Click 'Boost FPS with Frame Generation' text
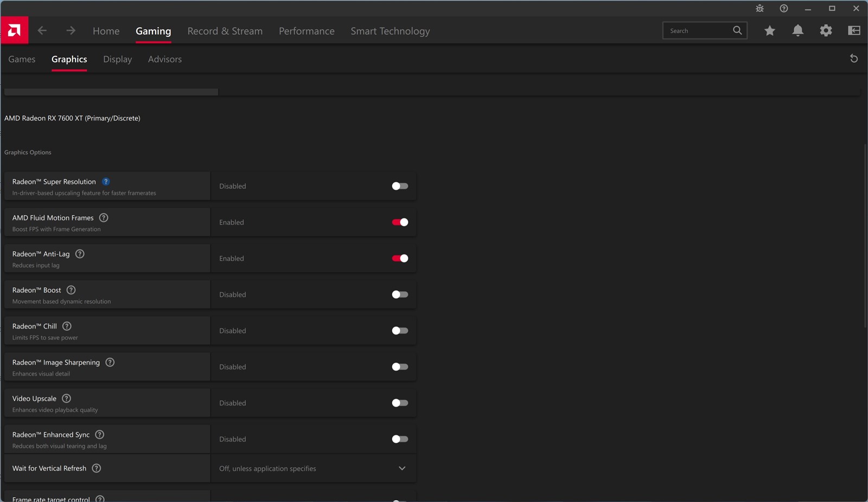The width and height of the screenshot is (868, 502). pyautogui.click(x=56, y=229)
